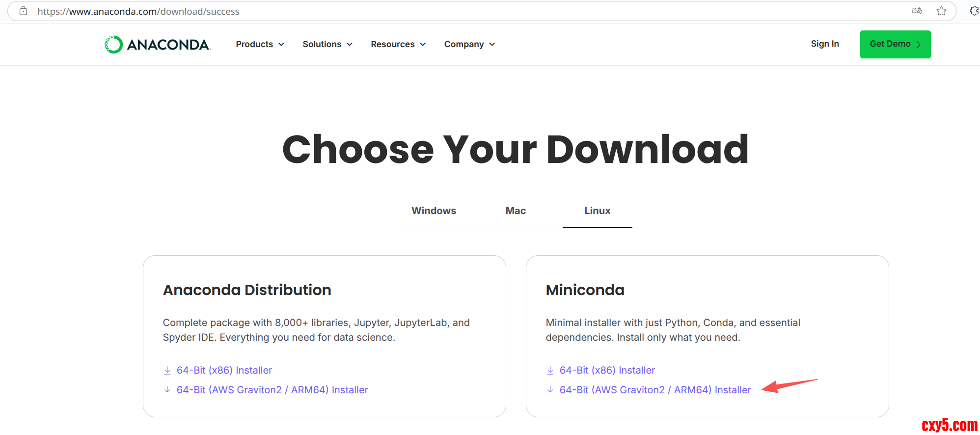
Task: Click the translate page icon
Action: (917, 11)
